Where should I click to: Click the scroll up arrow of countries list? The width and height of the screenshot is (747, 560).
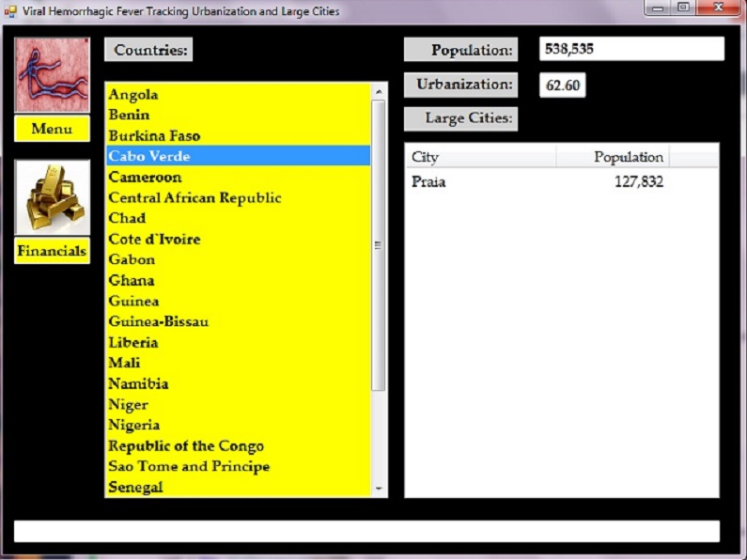(379, 92)
